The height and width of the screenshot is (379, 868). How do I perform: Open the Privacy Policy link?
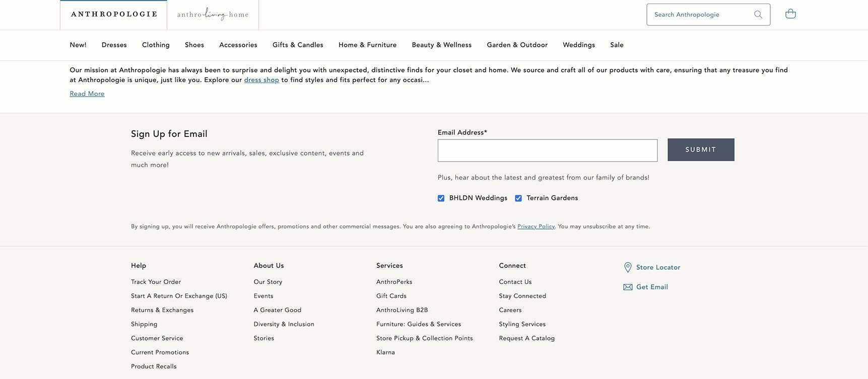[x=536, y=226]
